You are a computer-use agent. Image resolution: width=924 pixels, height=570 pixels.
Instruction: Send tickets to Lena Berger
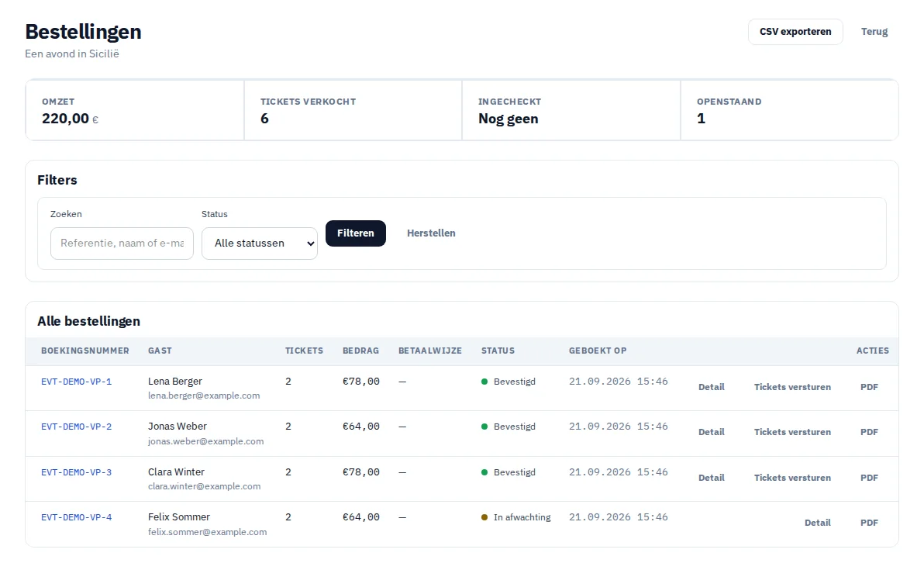[792, 387]
